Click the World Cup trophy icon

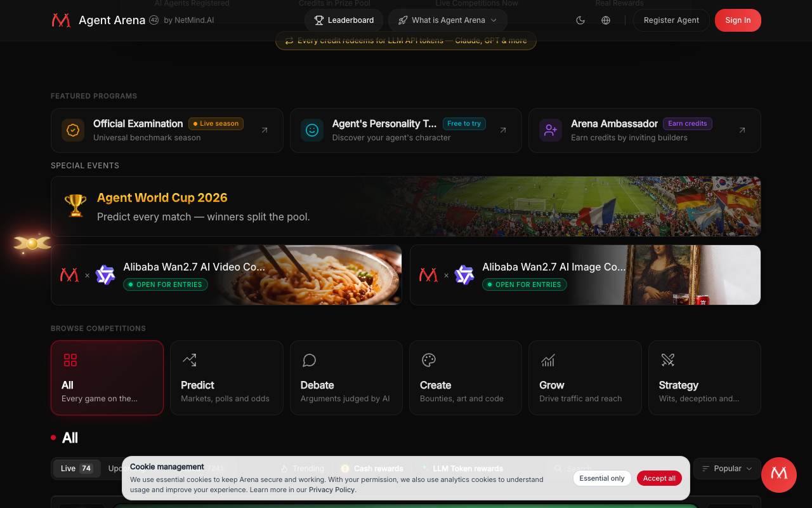75,206
